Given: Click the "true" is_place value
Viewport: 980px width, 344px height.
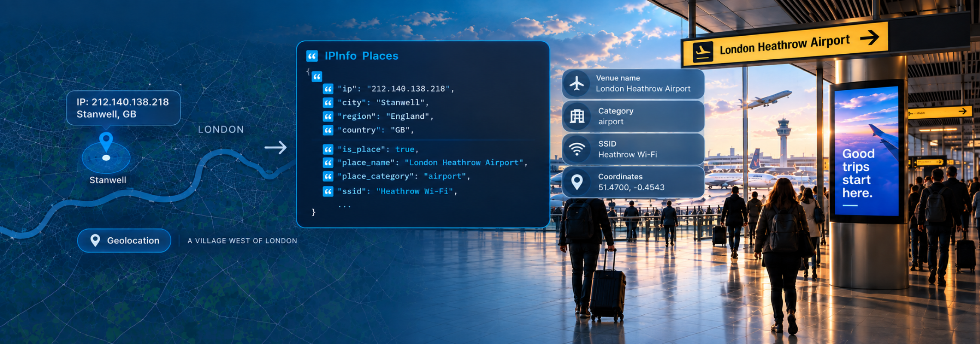Looking at the screenshot, I should coord(405,149).
